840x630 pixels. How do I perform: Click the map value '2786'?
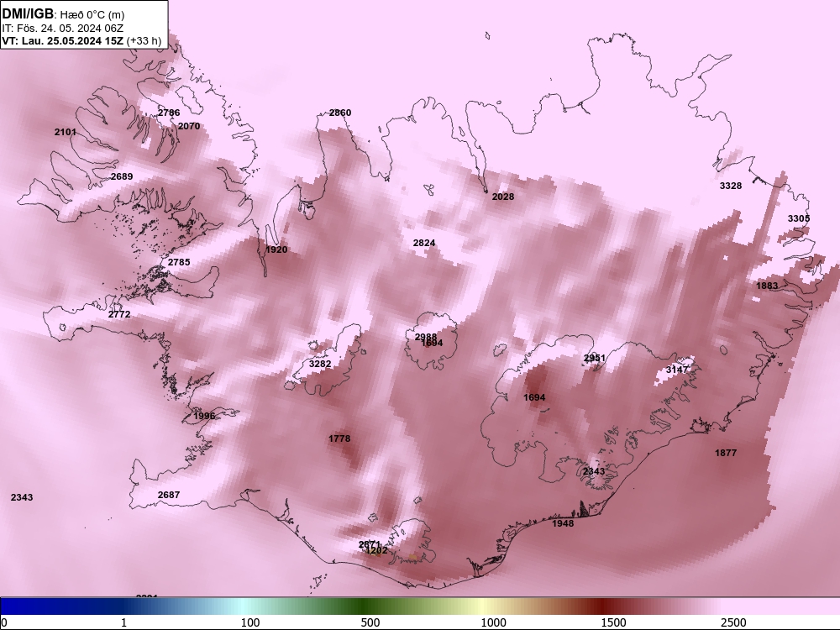tap(169, 113)
